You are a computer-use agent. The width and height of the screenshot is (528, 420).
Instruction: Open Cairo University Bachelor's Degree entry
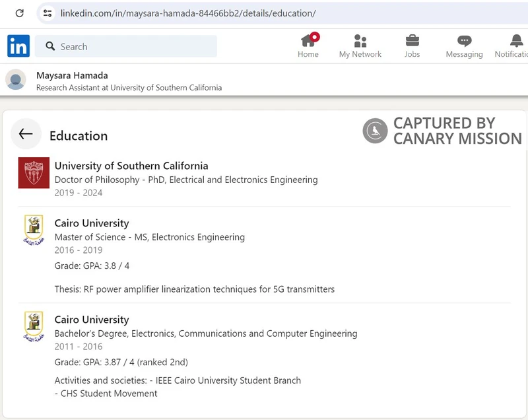coord(92,320)
